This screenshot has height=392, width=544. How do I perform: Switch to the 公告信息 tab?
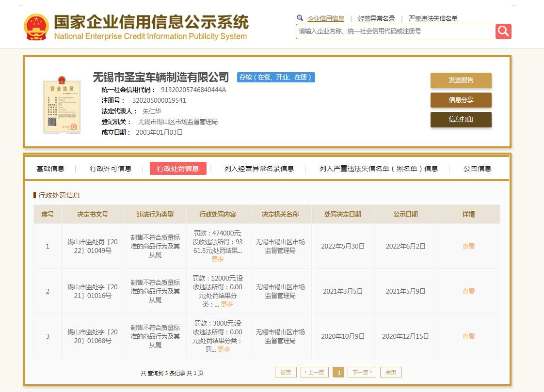[x=478, y=169]
